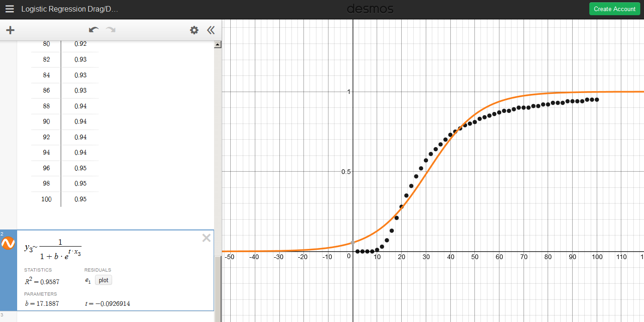
Task: Redo the last action
Action: (110, 30)
